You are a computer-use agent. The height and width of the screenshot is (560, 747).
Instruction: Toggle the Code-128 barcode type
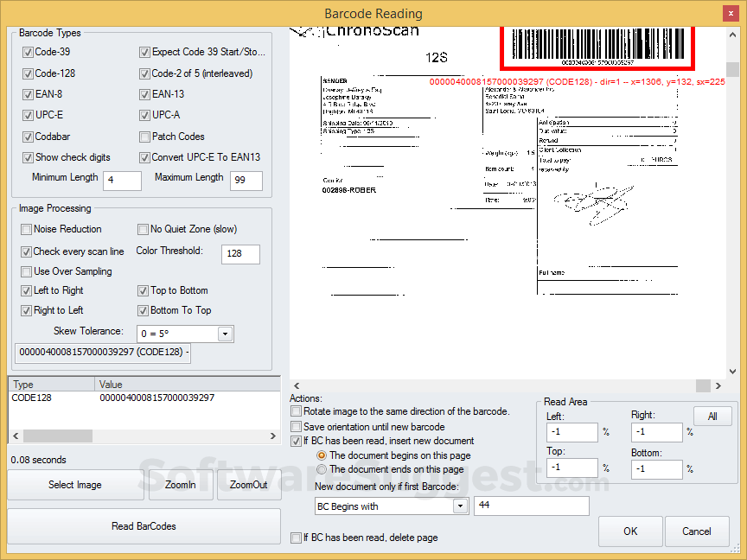[28, 73]
